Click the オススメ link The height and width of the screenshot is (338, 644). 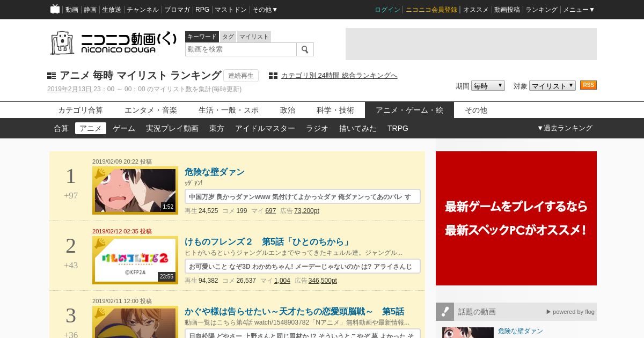(x=476, y=10)
